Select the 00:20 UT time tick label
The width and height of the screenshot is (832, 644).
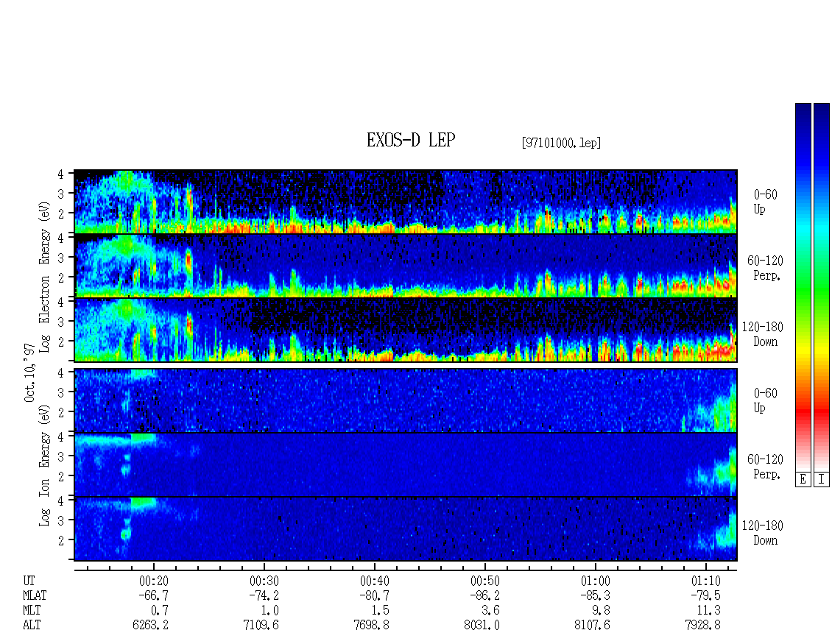[154, 581]
